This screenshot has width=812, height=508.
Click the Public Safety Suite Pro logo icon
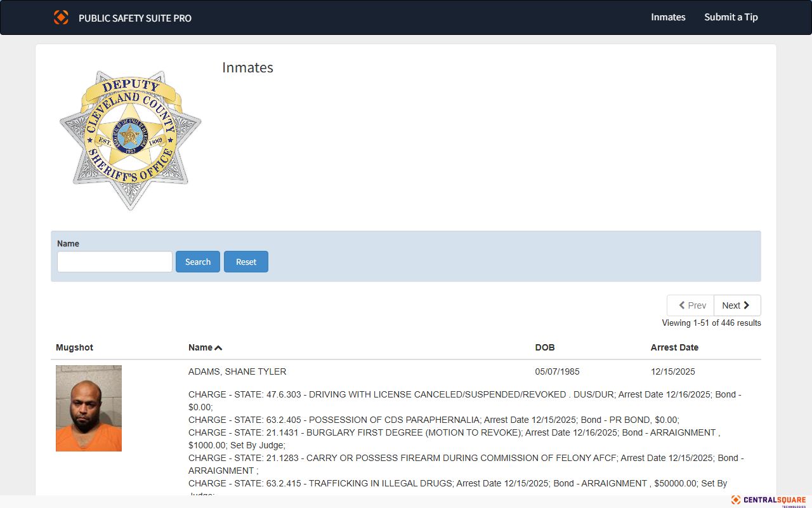click(x=61, y=17)
